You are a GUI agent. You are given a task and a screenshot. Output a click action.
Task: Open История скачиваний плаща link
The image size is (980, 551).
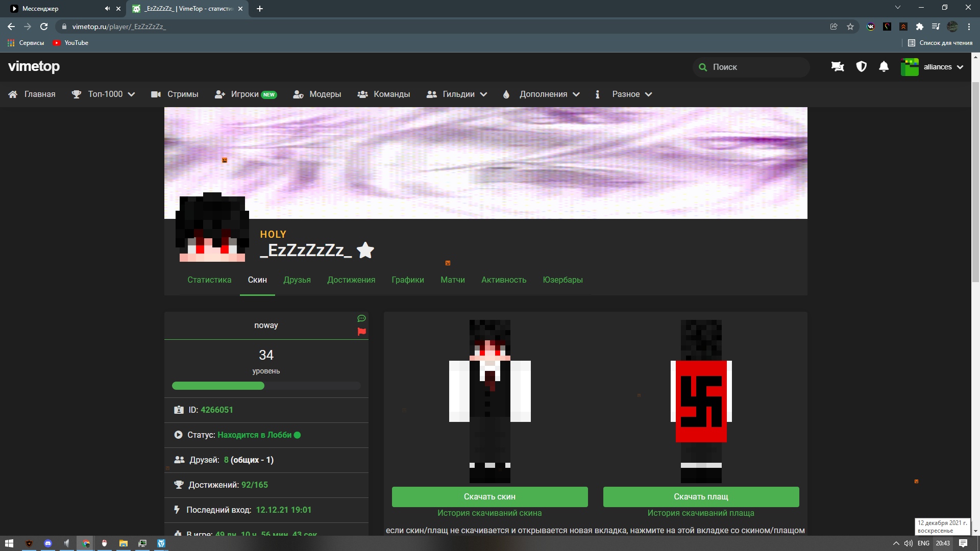point(701,513)
